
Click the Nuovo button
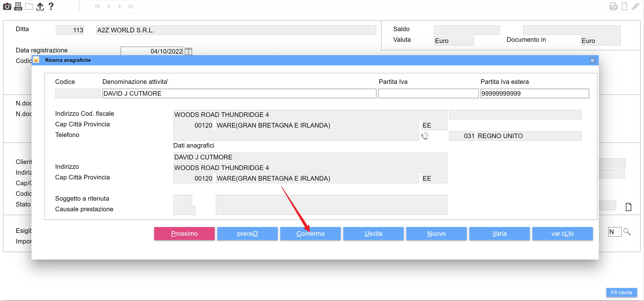point(436,234)
